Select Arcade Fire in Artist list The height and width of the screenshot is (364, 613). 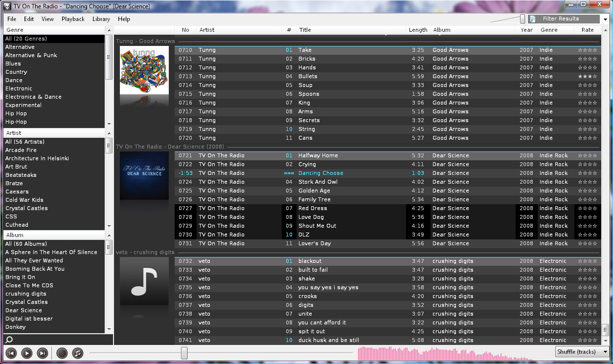pos(54,150)
